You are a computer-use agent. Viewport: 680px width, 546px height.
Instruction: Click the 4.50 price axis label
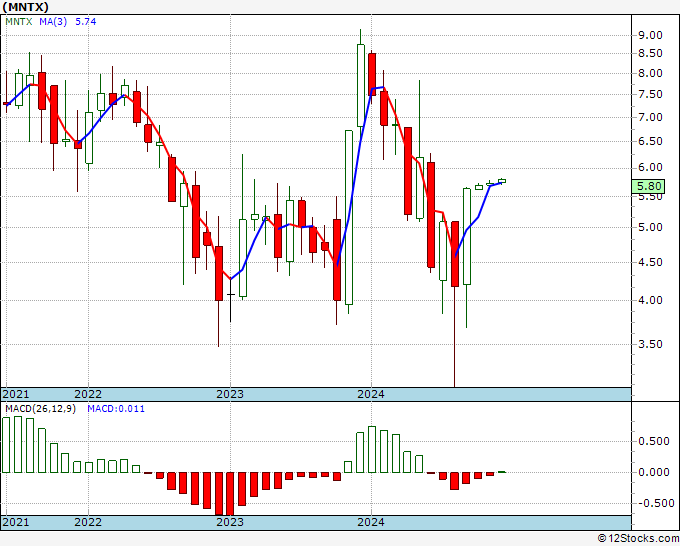(650, 262)
